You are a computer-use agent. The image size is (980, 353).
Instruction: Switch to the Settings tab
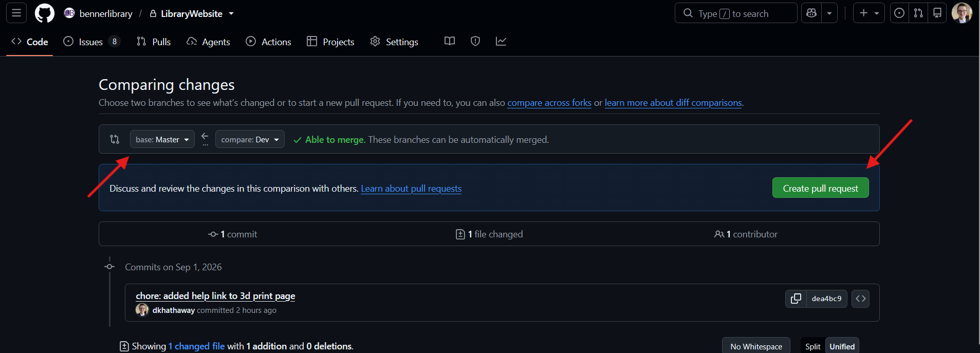click(394, 42)
